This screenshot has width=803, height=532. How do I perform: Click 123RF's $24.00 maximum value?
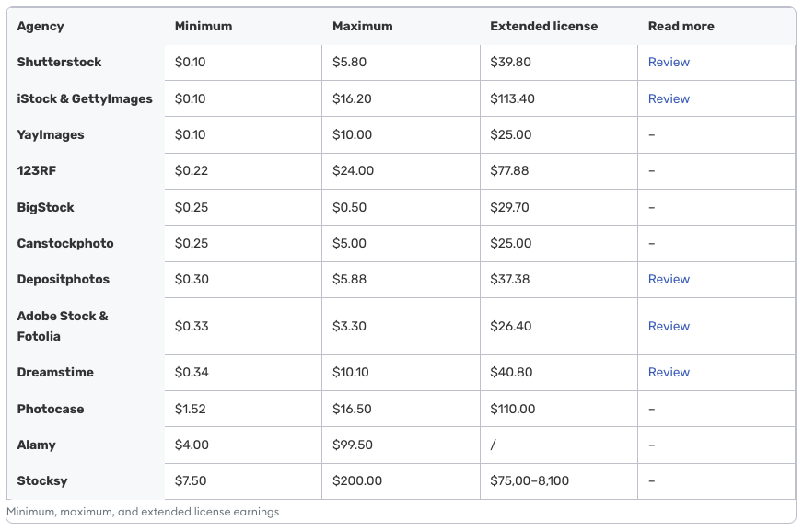[353, 170]
